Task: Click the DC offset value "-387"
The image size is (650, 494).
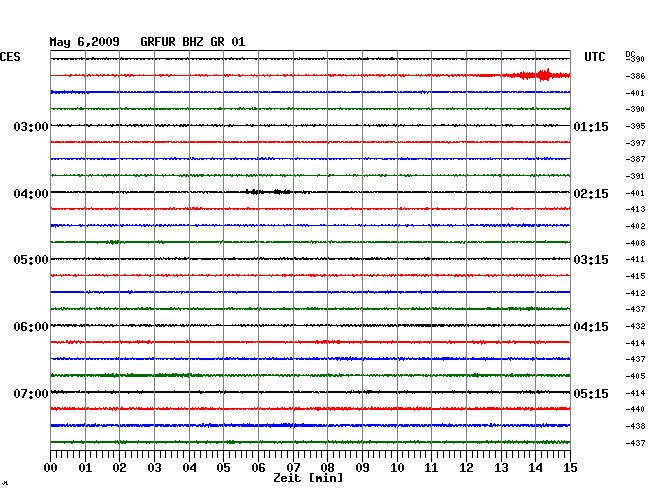Action: point(635,159)
